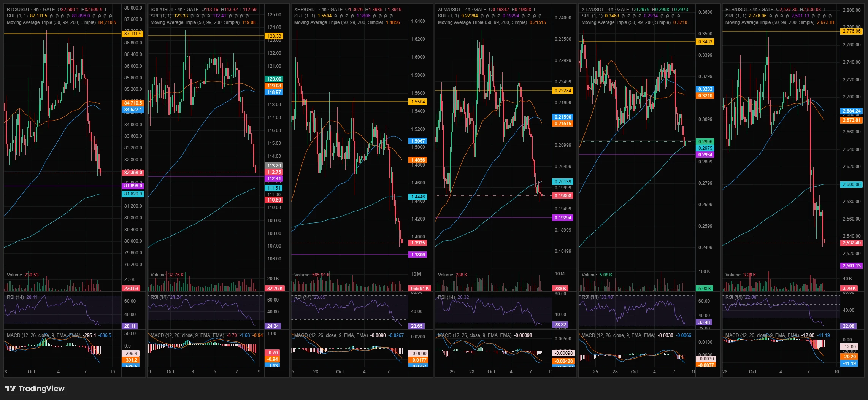Select the MACD -12.00 axis label in ETH chart
Viewport: 868px width, 400px height.
pos(849,347)
